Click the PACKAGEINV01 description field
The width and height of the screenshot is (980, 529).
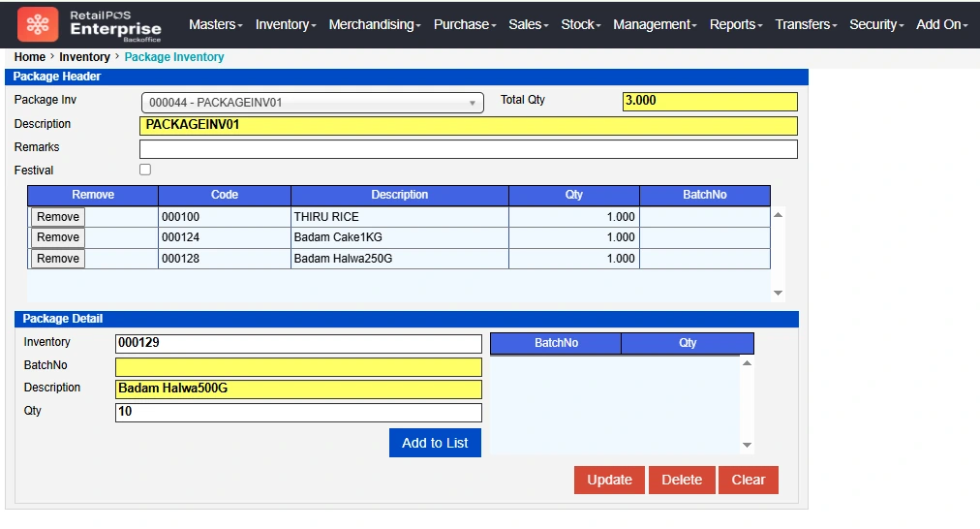(468, 126)
